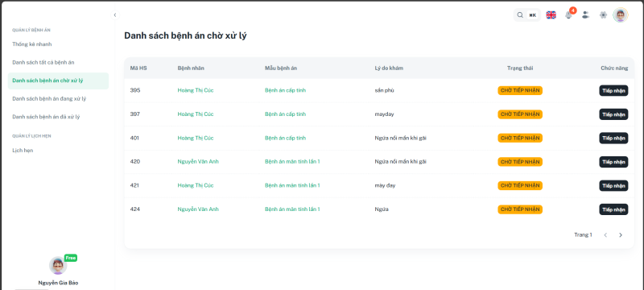Click Tiếp nhận for record 420
644x290 pixels.
pos(613,162)
